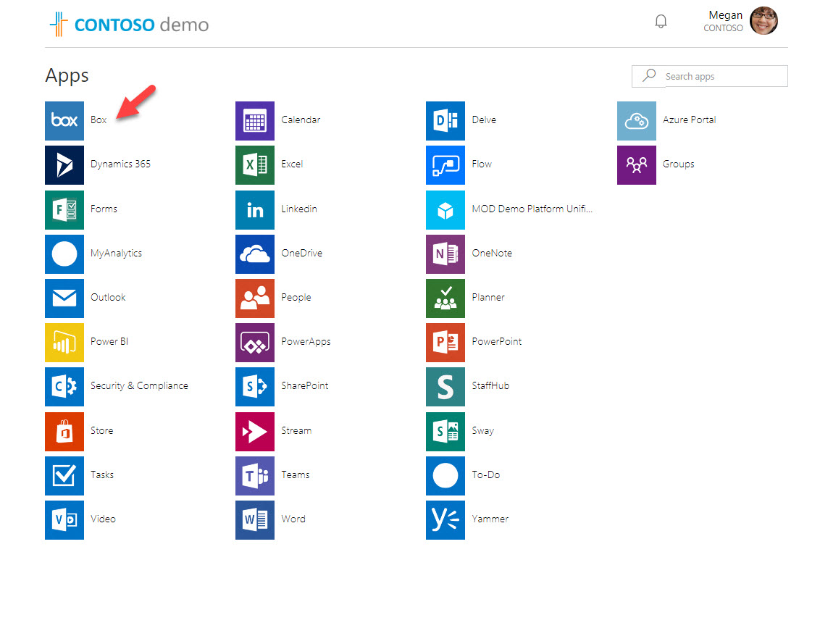This screenshot has height=644, width=820.
Task: Click the OneNote tile icon
Action: [445, 254]
